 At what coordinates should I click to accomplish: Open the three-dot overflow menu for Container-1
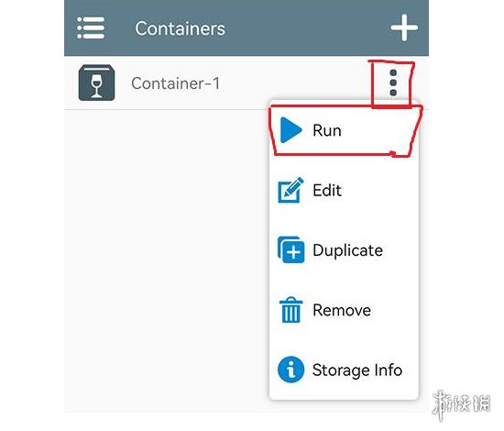[393, 83]
